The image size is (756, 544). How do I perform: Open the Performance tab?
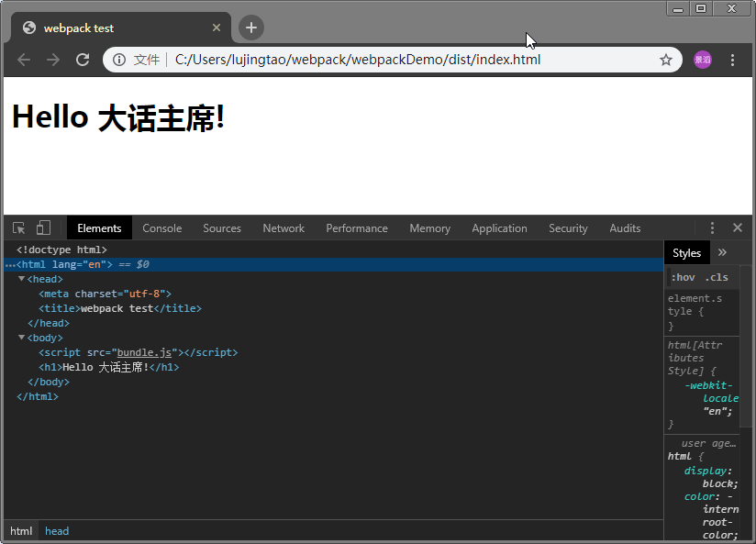tap(357, 228)
